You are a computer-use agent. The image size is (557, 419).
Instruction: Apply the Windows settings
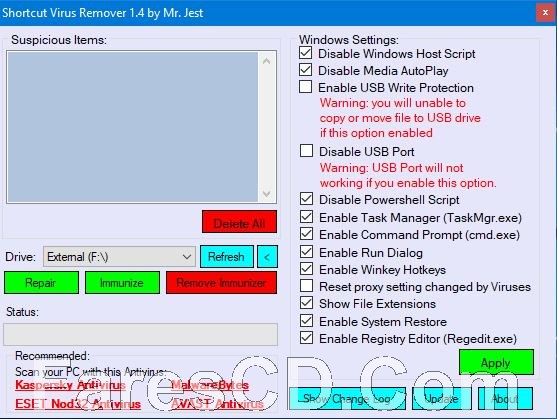[x=496, y=362]
